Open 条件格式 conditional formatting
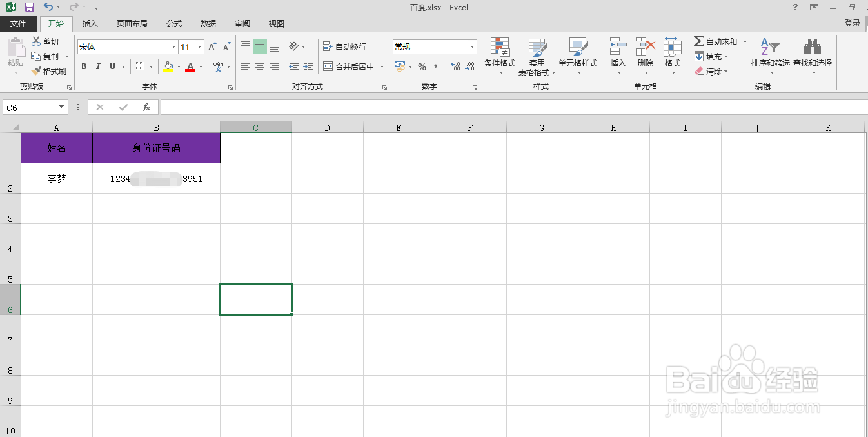 pos(500,56)
